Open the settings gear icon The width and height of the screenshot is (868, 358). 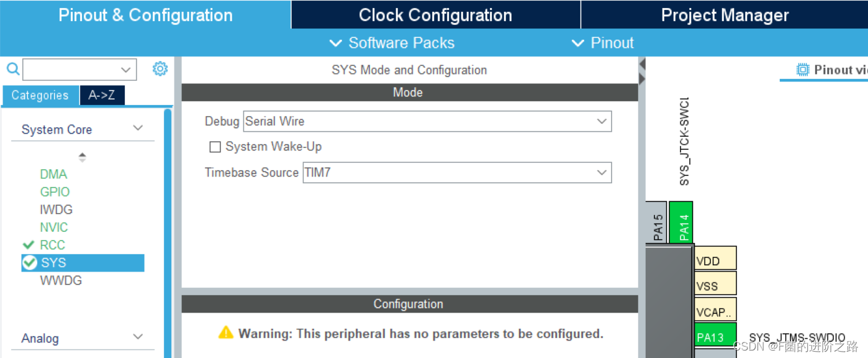pyautogui.click(x=160, y=69)
